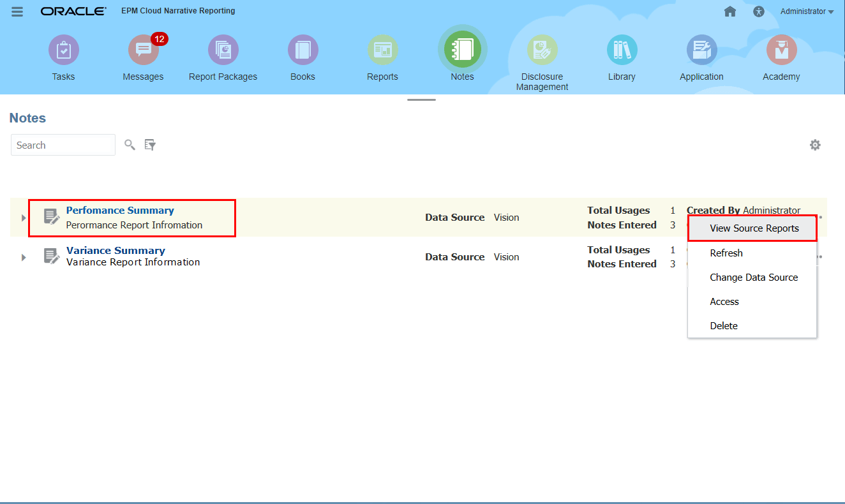Choose View Source Reports from menu
The image size is (845, 504).
click(752, 228)
